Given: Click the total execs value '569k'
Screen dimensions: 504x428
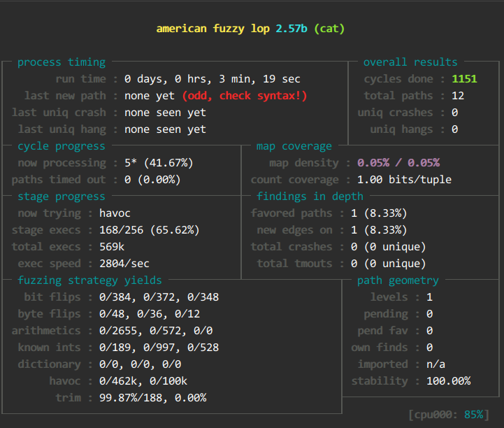Looking at the screenshot, I should tap(112, 247).
